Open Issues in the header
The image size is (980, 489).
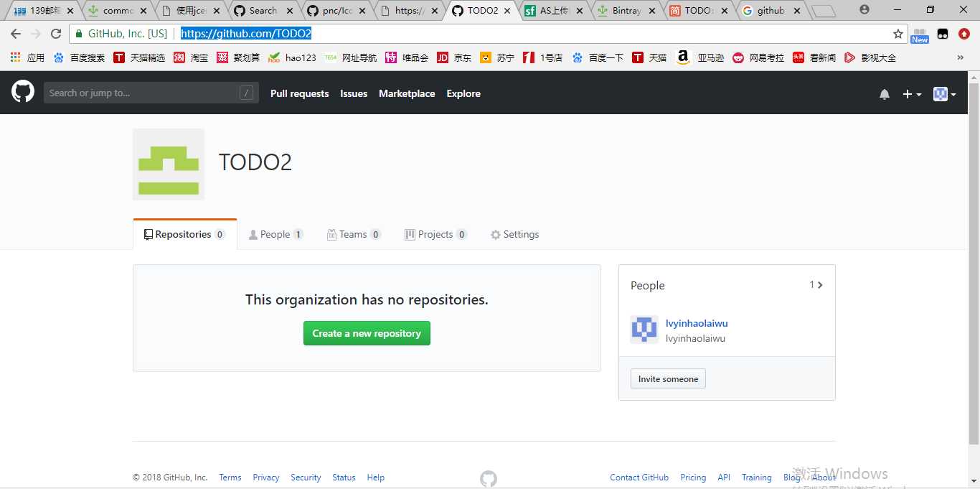(x=354, y=93)
